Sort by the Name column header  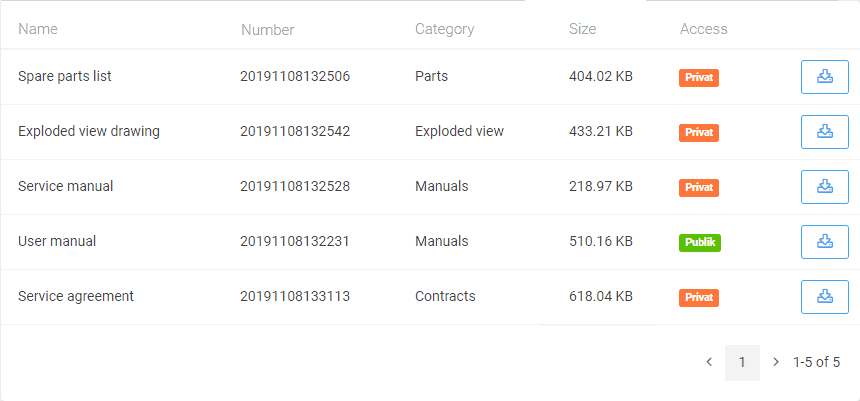38,29
